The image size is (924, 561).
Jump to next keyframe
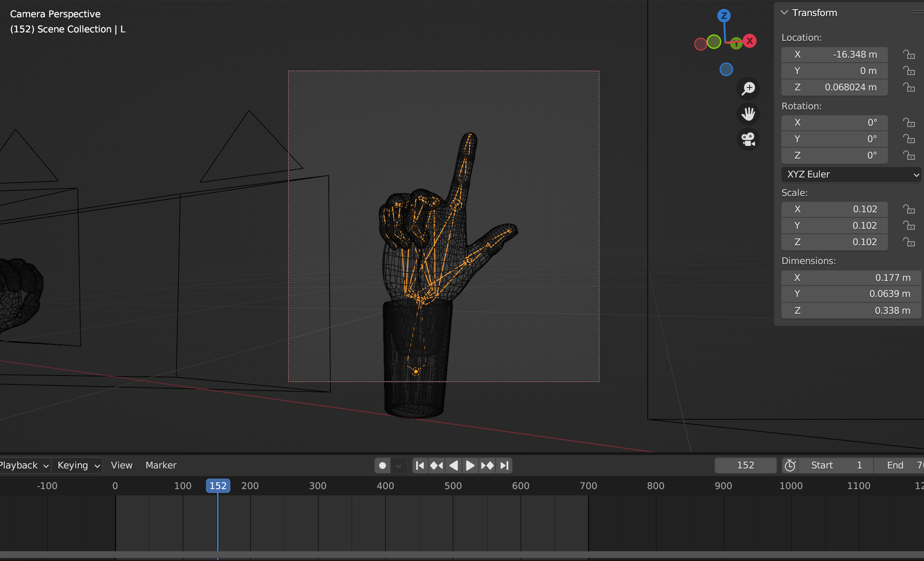(x=487, y=466)
